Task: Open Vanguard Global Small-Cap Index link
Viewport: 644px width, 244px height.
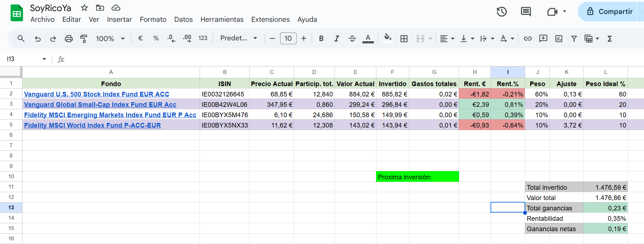Action: (100, 105)
